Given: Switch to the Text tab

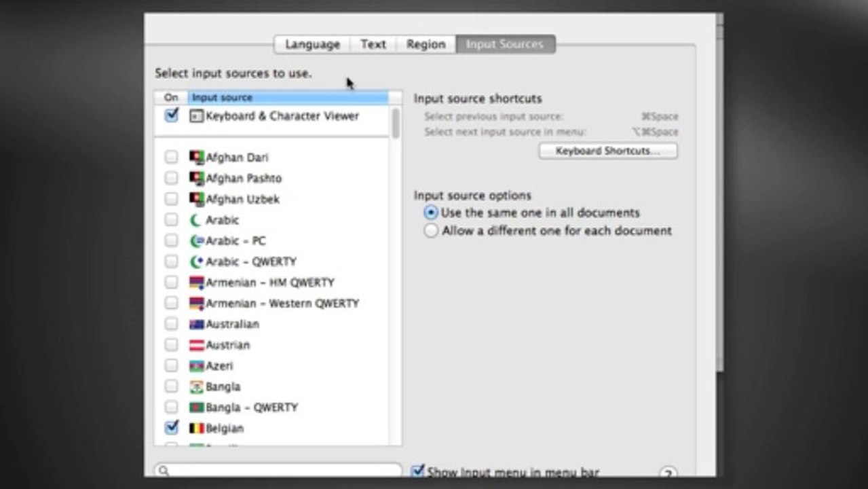Looking at the screenshot, I should point(373,44).
